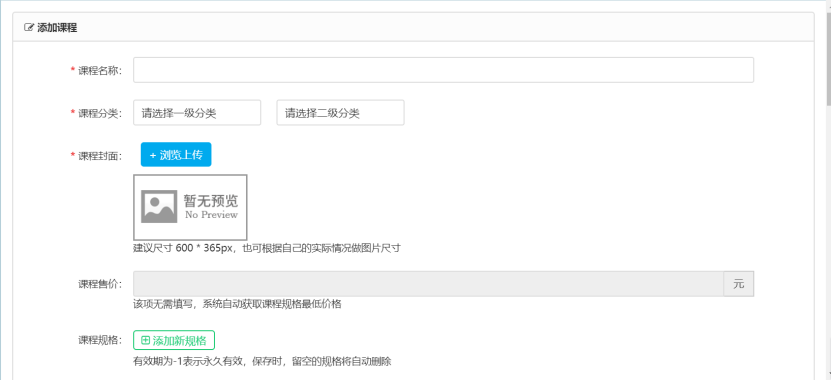Click the 添加新规格 button
Viewport: 831px width, 380px height.
(x=174, y=340)
